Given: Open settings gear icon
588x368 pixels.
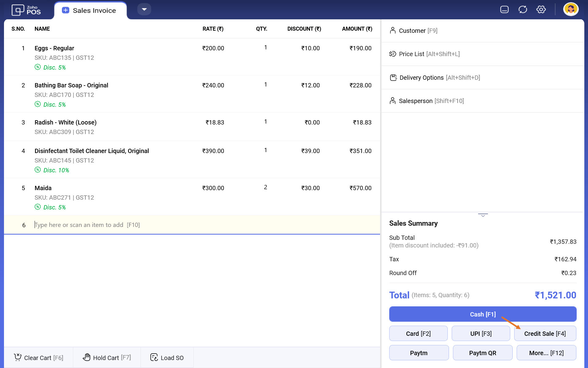Looking at the screenshot, I should pos(541,10).
